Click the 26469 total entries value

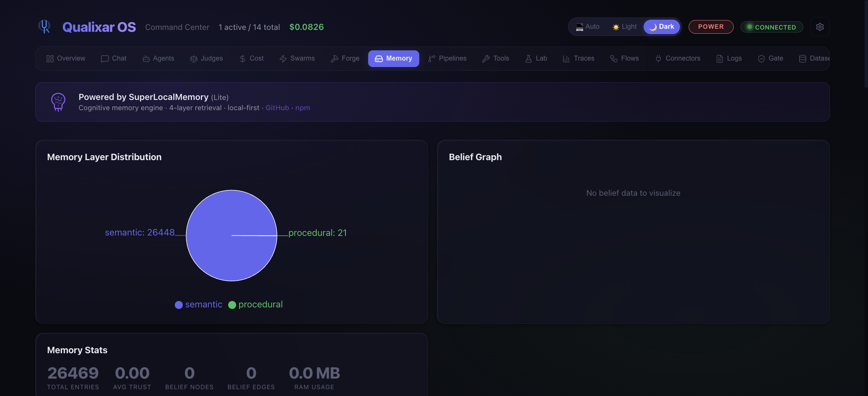click(x=73, y=373)
